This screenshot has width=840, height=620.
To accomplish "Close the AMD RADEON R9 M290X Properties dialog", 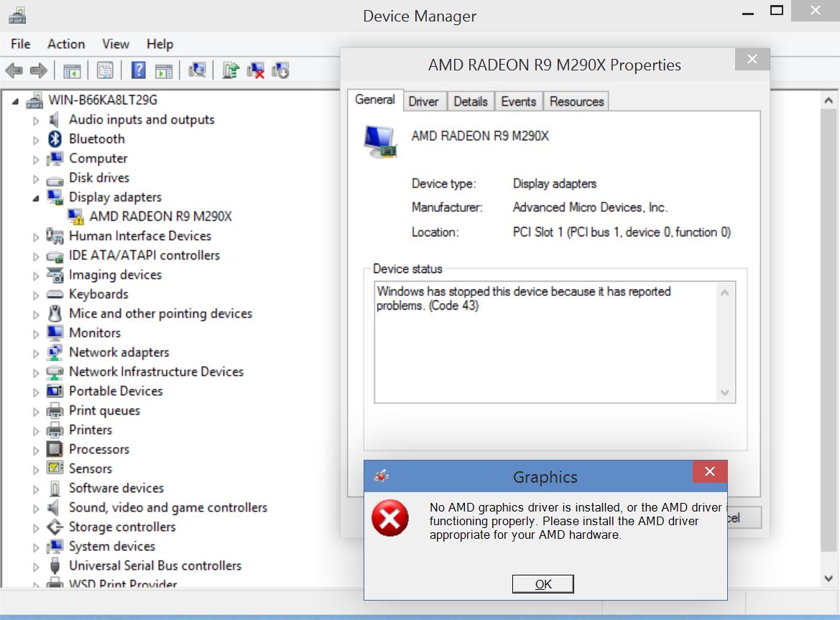I will (x=752, y=59).
